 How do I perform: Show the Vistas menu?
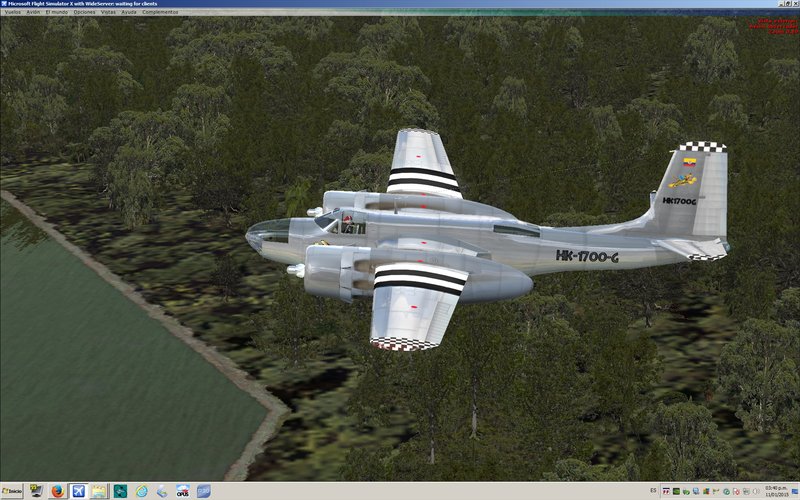pos(108,12)
